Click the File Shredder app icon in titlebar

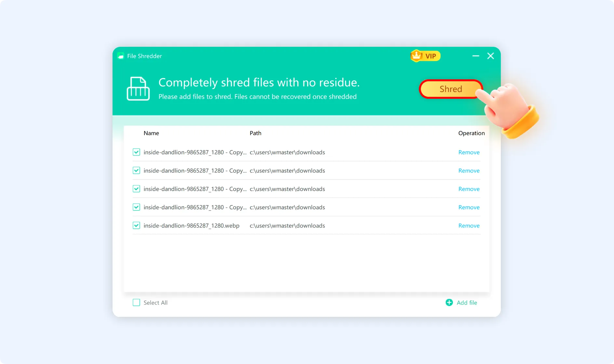coord(121,56)
